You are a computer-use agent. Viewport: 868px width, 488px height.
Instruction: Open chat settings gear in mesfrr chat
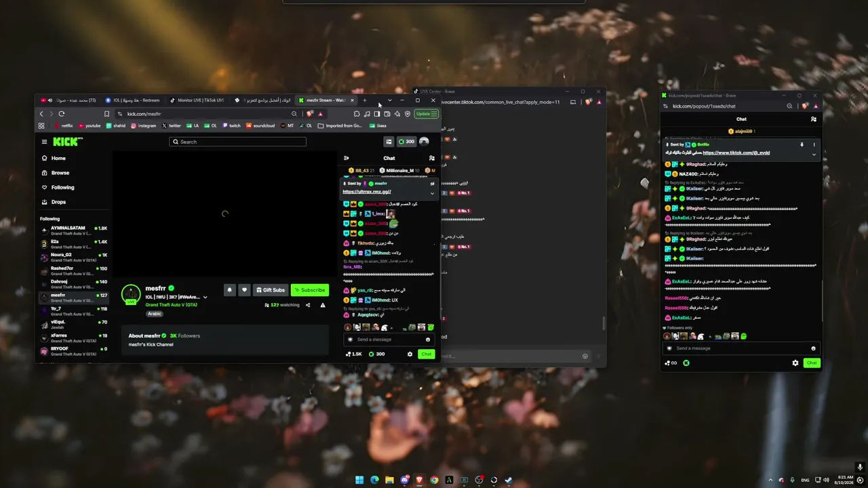pyautogui.click(x=410, y=354)
